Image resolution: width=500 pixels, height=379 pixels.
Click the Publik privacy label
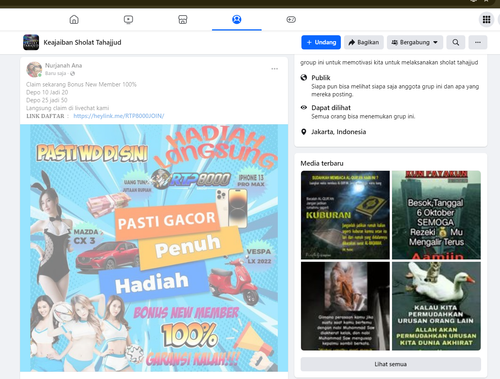pyautogui.click(x=321, y=78)
